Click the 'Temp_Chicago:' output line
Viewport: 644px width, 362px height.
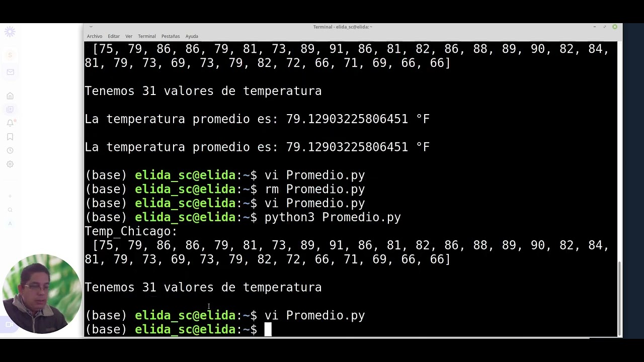coord(131,231)
